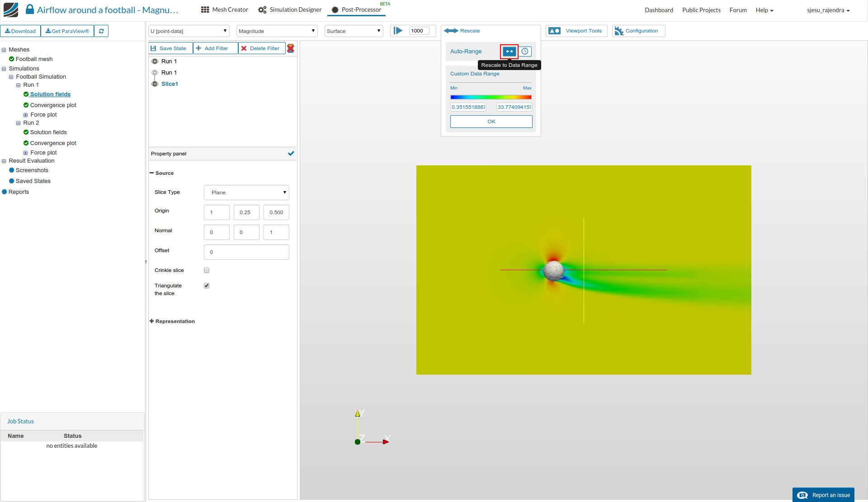
Task: Click the refresh icon next to Get ParaView
Action: 101,31
